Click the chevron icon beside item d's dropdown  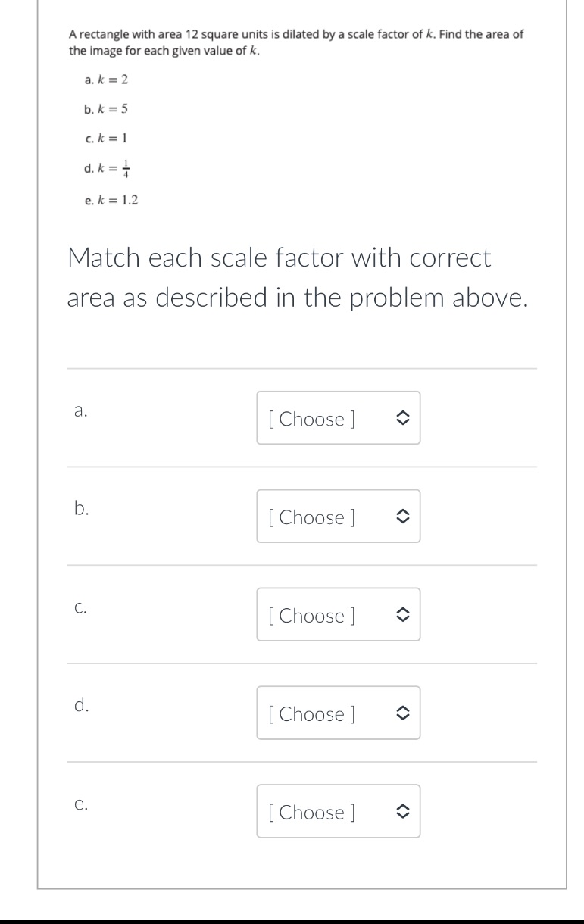pyautogui.click(x=404, y=713)
